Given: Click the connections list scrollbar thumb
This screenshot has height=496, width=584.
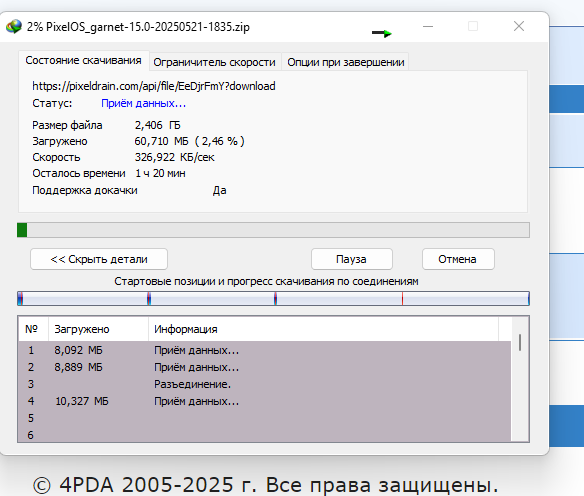Looking at the screenshot, I should 520,343.
